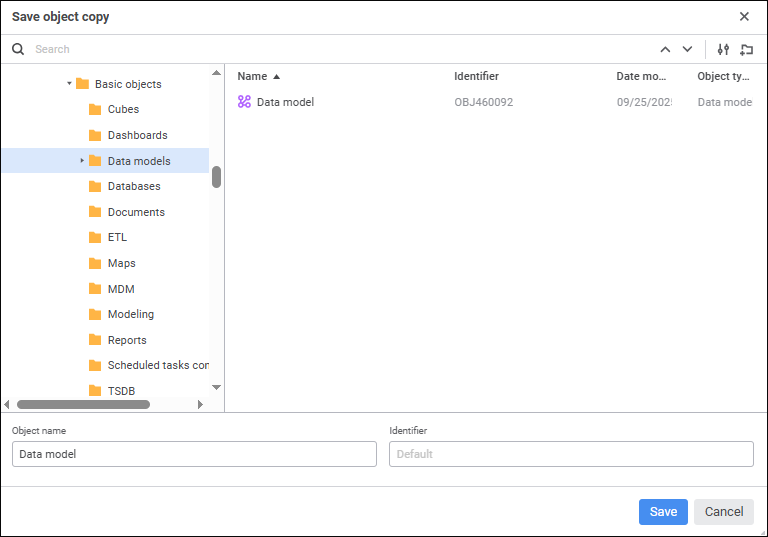Click the tree horizontal scrollbar thumb
Viewport: 768px width, 537px height.
[83, 404]
